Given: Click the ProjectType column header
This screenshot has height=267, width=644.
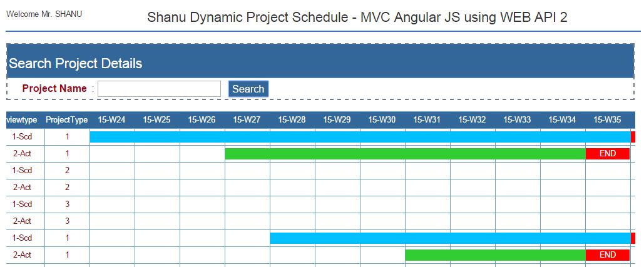Looking at the screenshot, I should coord(66,120).
